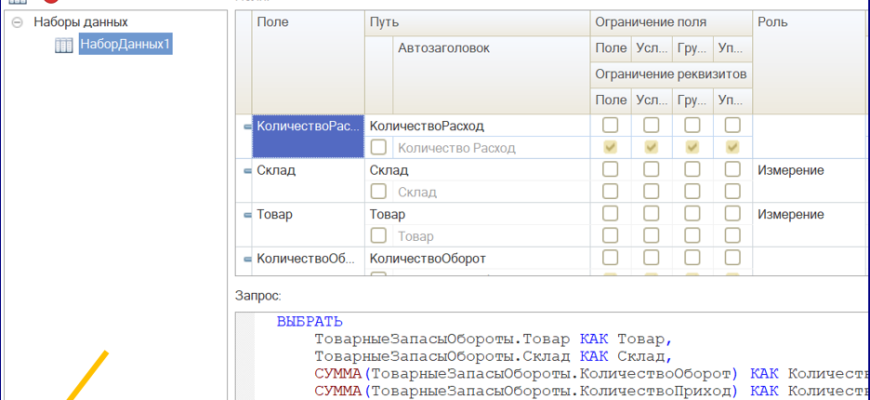Screen dimensions: 870x400
Task: Check Условие restriction box for Склад field
Action: point(651,170)
